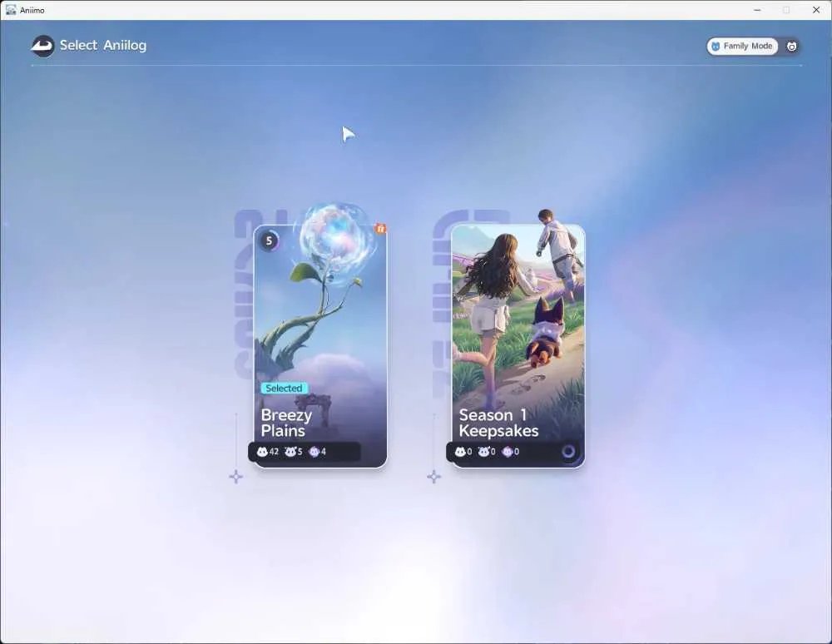Click the Aniimo app icon in the title bar
This screenshot has width=832, height=644.
tap(11, 10)
